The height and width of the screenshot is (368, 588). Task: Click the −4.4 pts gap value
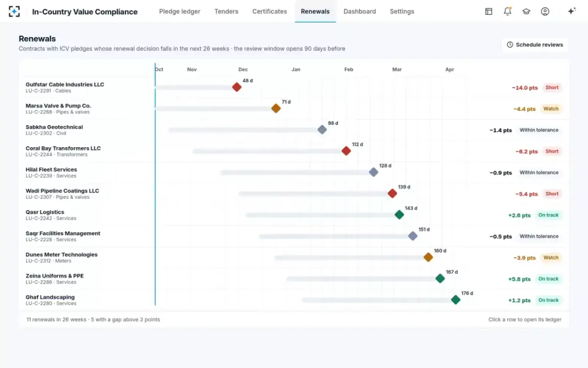[x=524, y=109]
